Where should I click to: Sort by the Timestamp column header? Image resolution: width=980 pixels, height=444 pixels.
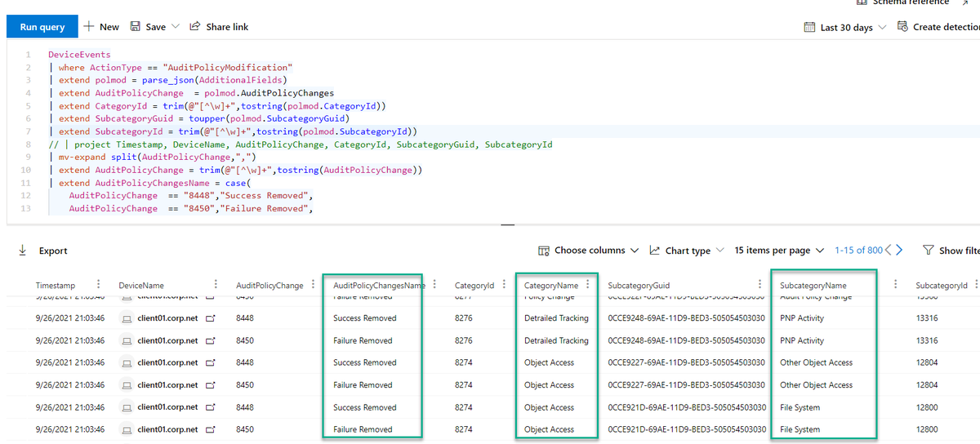pyautogui.click(x=56, y=286)
